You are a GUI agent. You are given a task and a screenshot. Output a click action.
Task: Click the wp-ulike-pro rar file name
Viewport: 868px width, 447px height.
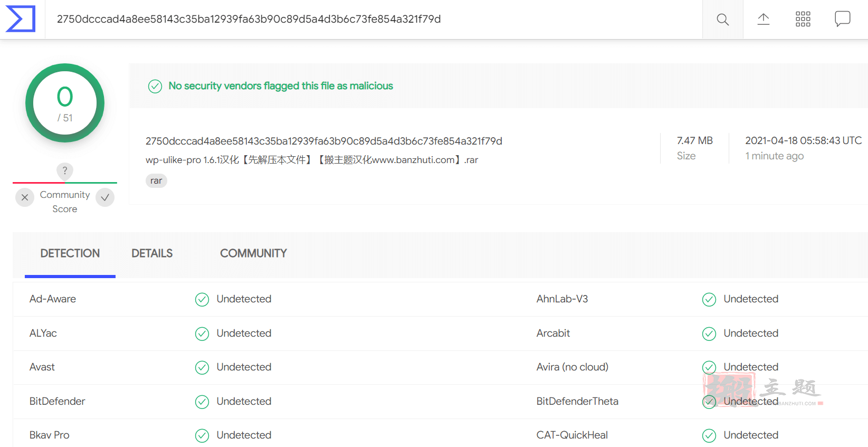[312, 160]
